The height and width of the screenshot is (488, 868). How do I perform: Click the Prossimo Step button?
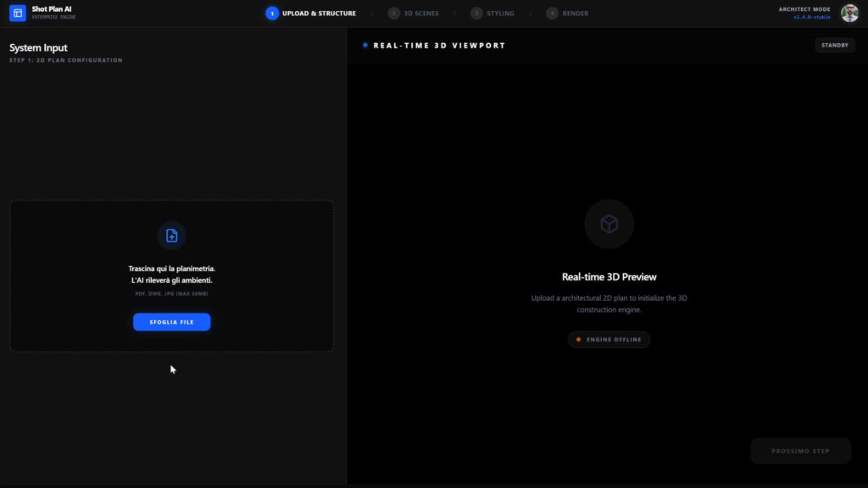click(x=800, y=451)
